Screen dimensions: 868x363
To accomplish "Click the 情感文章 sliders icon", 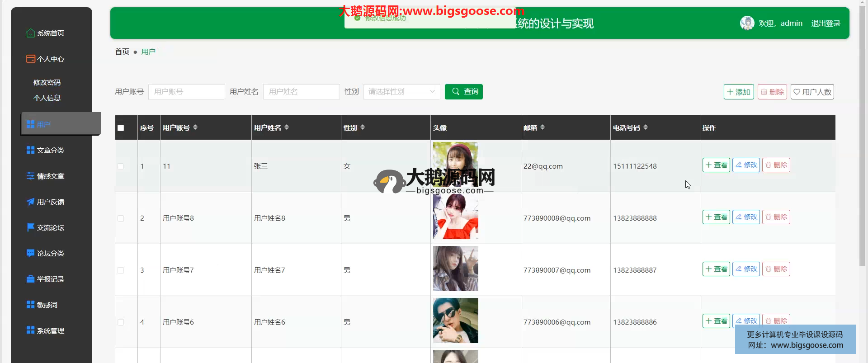I will (30, 176).
